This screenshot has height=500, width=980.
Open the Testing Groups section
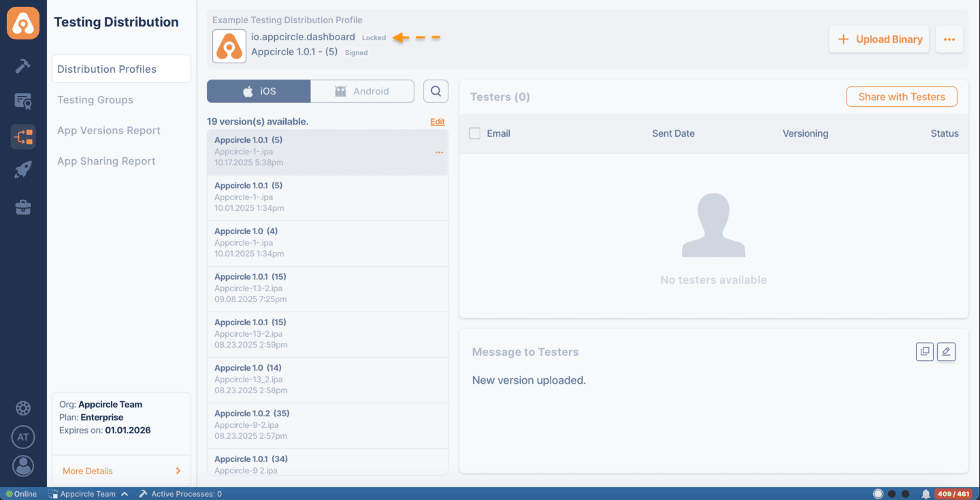(95, 100)
